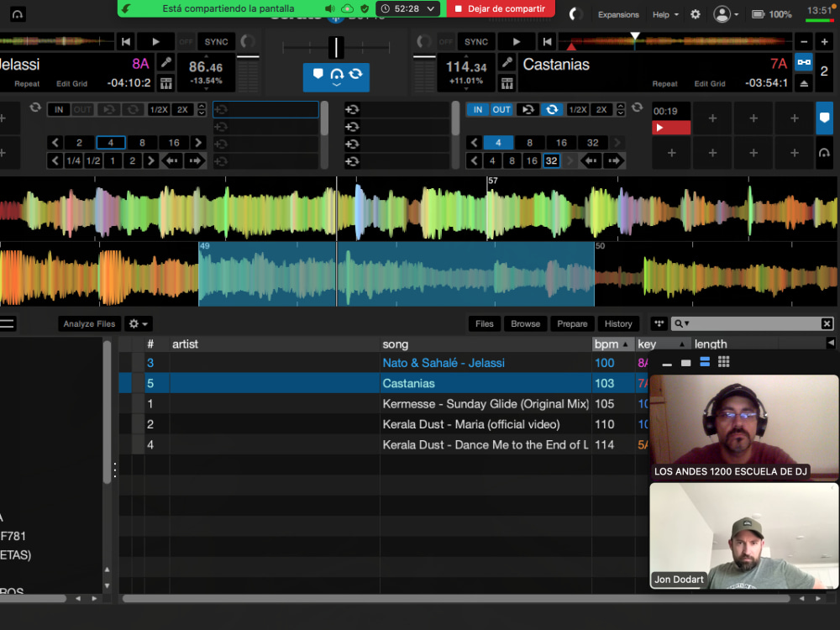This screenshot has width=840, height=630.
Task: Open the History panel tab
Action: (x=618, y=323)
